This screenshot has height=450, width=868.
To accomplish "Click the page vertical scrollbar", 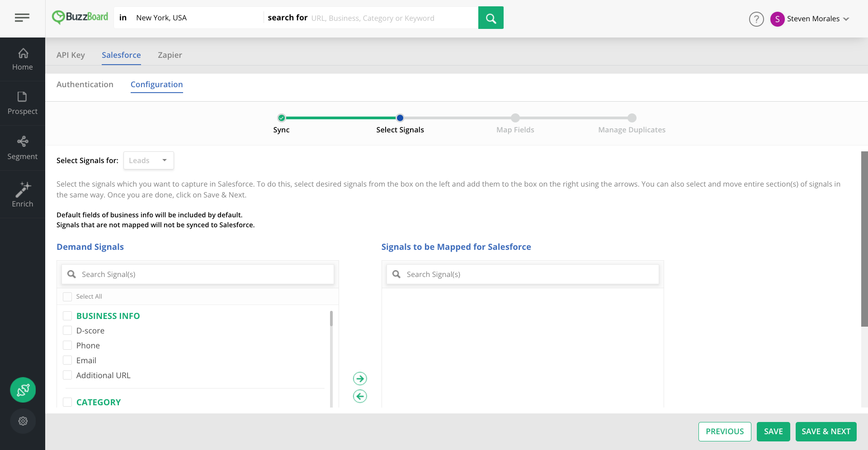I will 864,239.
